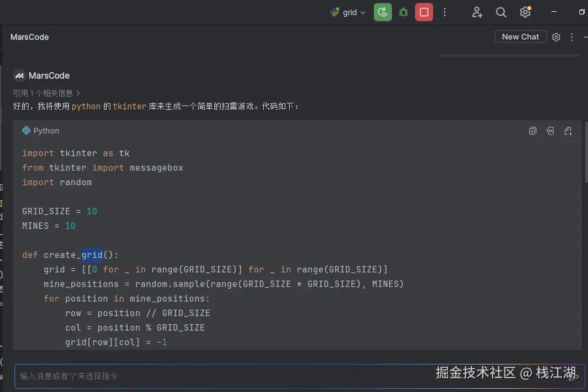The width and height of the screenshot is (588, 392).
Task: Start a New Chat in MarsCode
Action: pos(520,37)
